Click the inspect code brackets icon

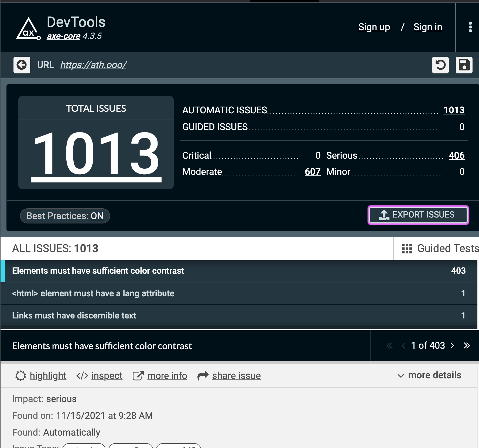coord(82,376)
